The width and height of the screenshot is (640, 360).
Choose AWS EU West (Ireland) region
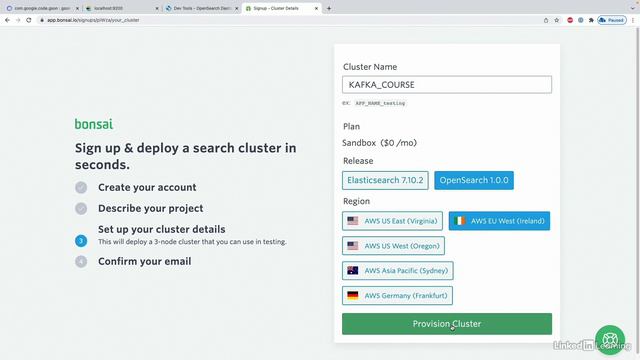click(x=499, y=221)
